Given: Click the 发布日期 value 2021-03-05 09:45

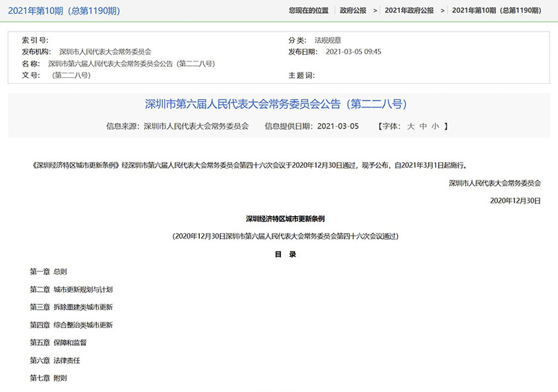Looking at the screenshot, I should click(354, 51).
